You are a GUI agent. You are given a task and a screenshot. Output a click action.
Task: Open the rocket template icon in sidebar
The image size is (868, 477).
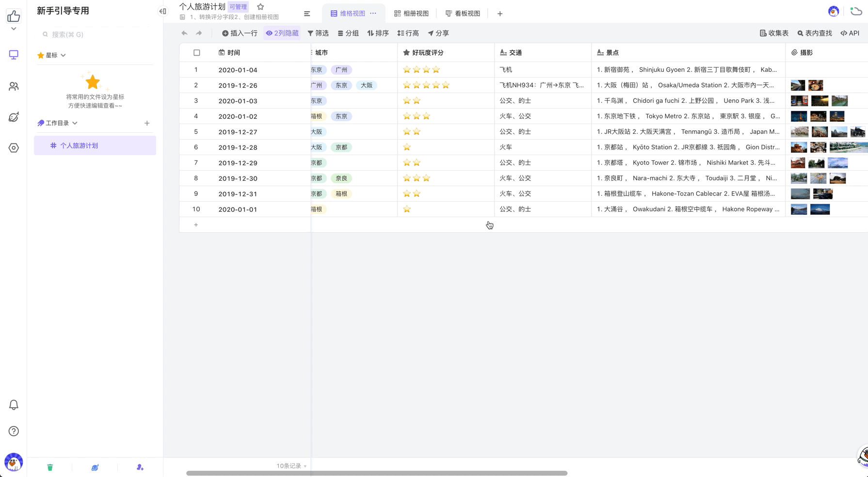click(14, 117)
